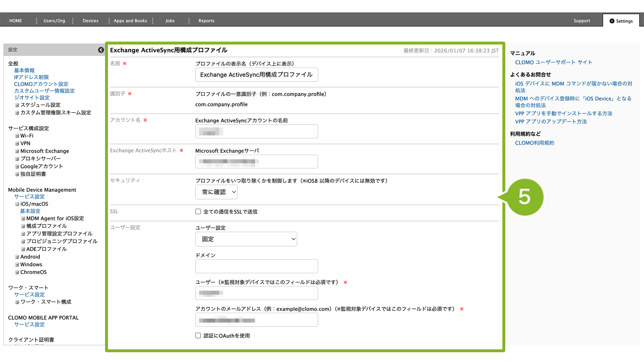Open the CLOMO利用規約 link
This screenshot has height=362, width=644.
pos(534,143)
